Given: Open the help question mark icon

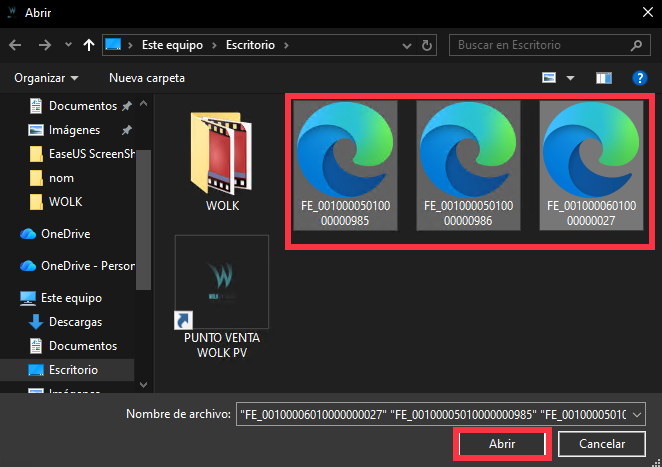Looking at the screenshot, I should pos(639,77).
